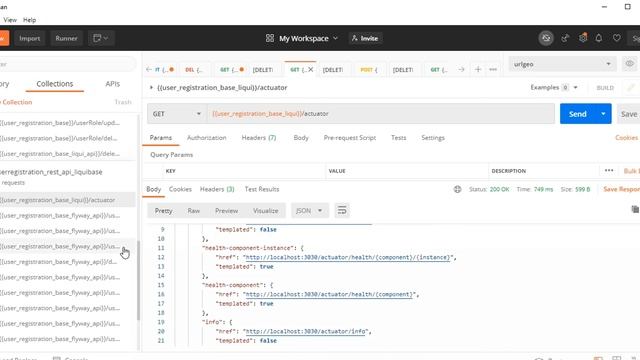640x360 pixels.
Task: Click the pencil edit icon beside BUILD
Action: tap(631, 87)
